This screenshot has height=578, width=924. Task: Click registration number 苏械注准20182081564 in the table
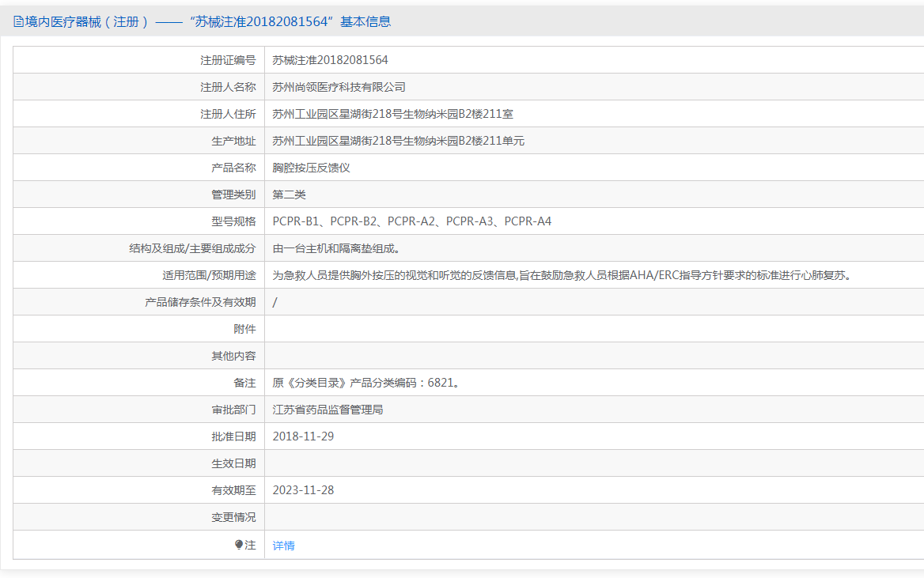pyautogui.click(x=330, y=60)
